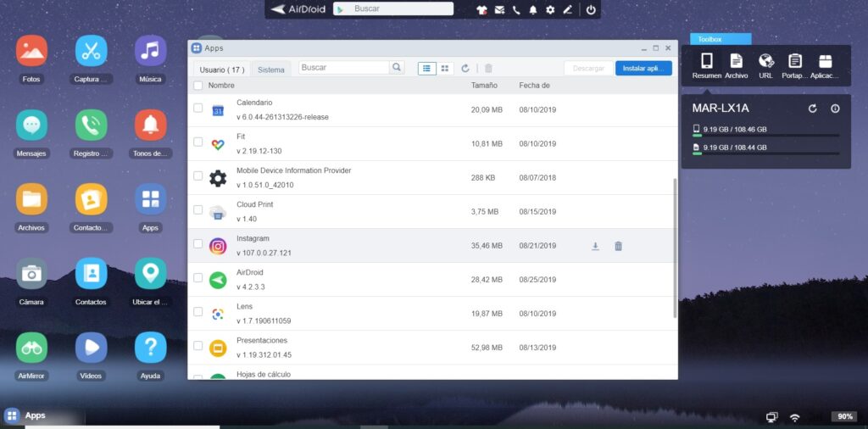Tick the Presentaciones checkbox

click(x=198, y=345)
